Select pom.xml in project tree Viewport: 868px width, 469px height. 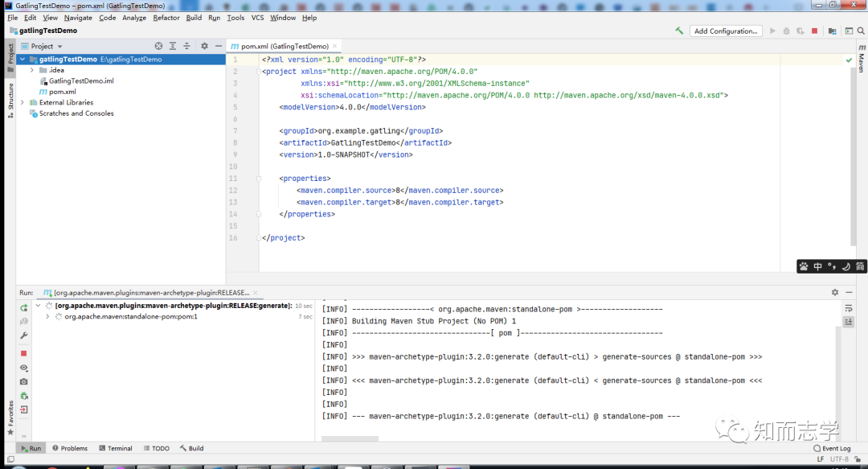coord(62,92)
